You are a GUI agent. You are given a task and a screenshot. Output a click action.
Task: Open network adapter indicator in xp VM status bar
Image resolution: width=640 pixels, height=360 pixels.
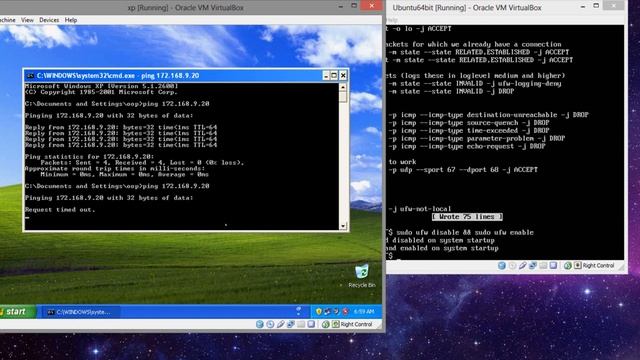click(291, 324)
